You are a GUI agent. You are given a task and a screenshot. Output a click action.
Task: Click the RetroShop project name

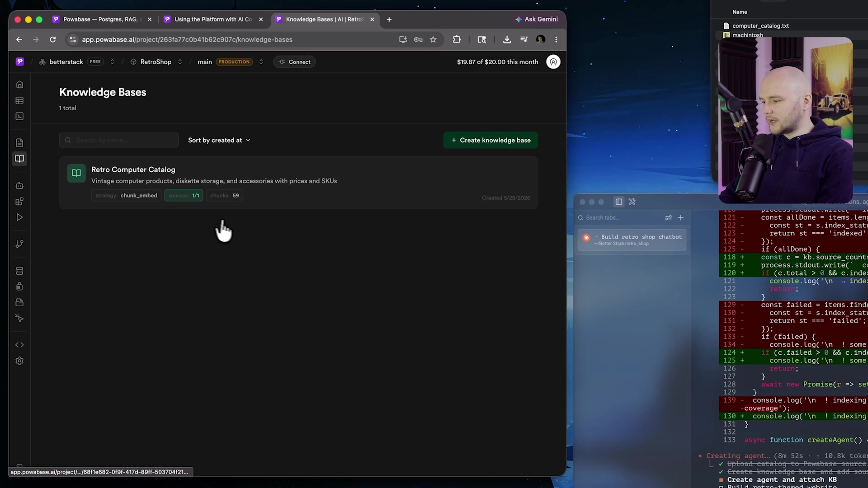156,62
